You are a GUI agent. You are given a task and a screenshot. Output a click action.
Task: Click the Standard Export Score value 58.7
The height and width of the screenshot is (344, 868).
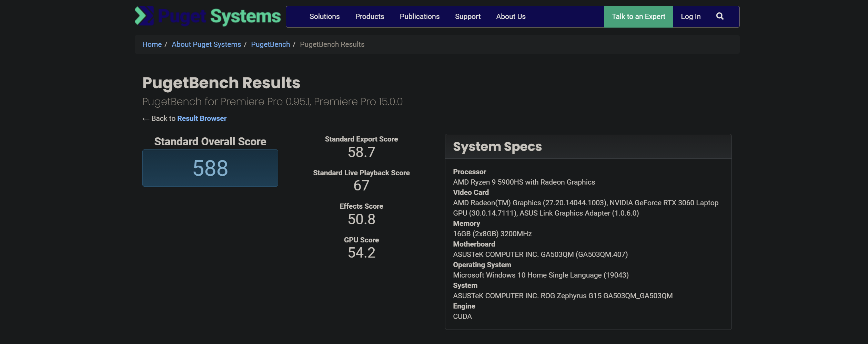[361, 152]
